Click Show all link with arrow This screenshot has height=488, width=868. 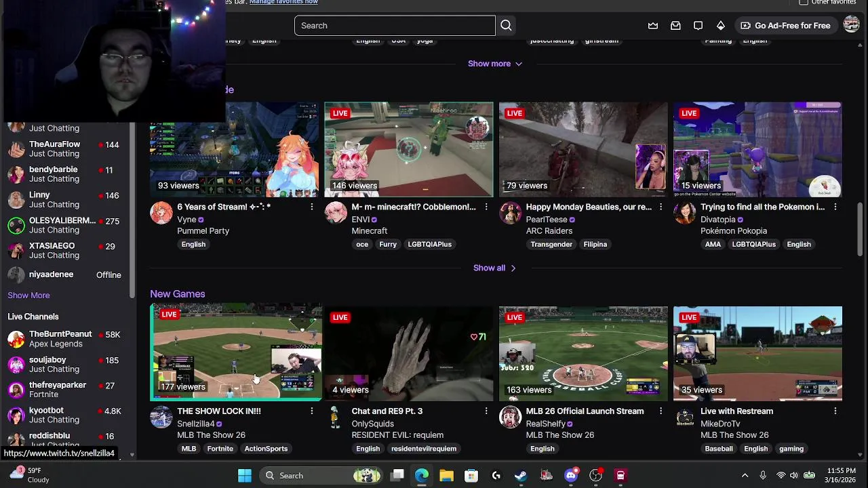(495, 268)
